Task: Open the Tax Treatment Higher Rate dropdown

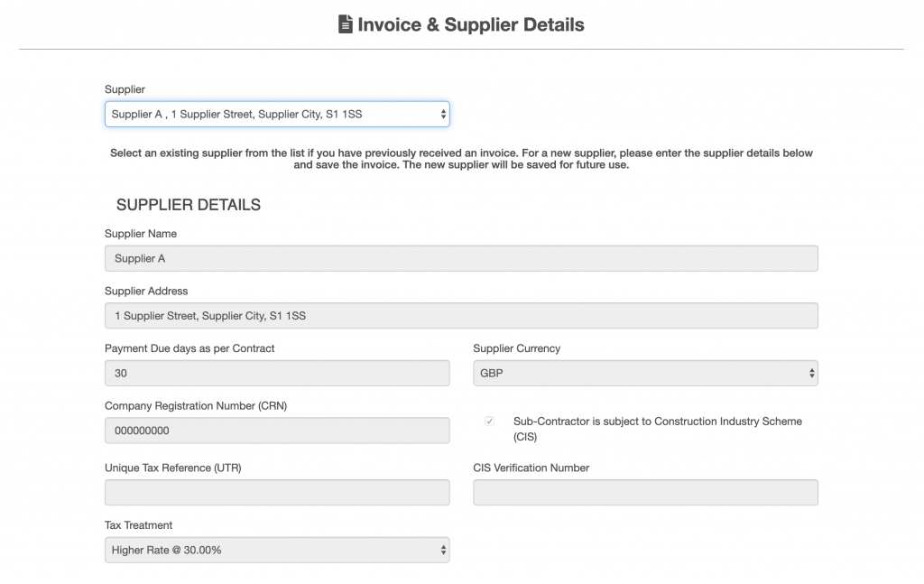Action: pyautogui.click(x=277, y=550)
